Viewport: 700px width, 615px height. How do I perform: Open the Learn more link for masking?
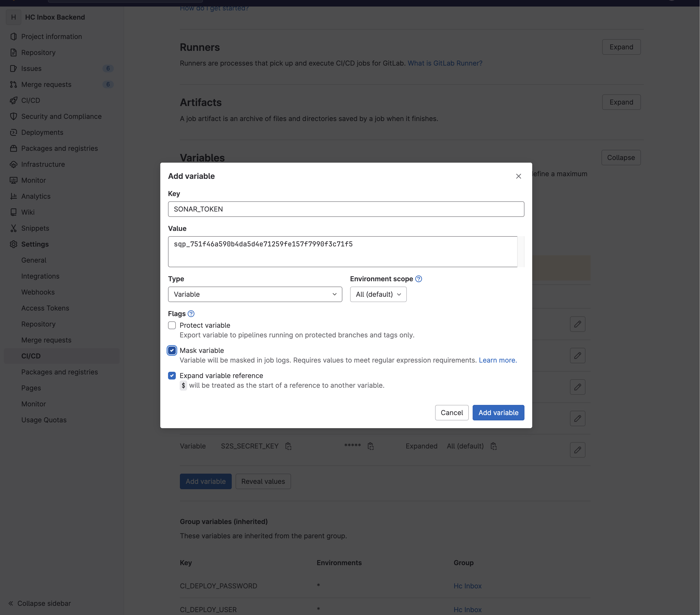point(498,360)
